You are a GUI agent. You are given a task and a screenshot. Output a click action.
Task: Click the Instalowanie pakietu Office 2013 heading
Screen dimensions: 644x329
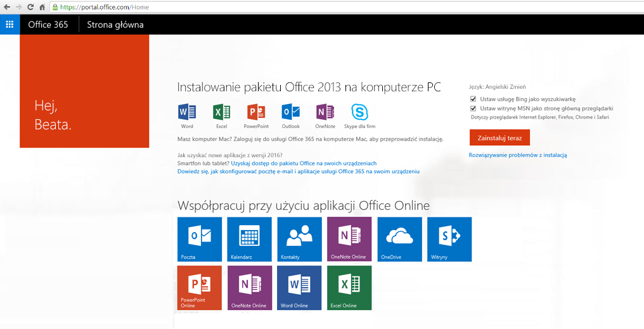coord(309,87)
